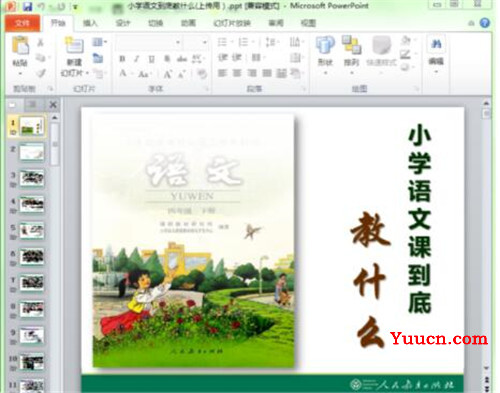Open Character Spacing (AV) options
Image resolution: width=500 pixels, height=393 pixels.
coord(197,59)
